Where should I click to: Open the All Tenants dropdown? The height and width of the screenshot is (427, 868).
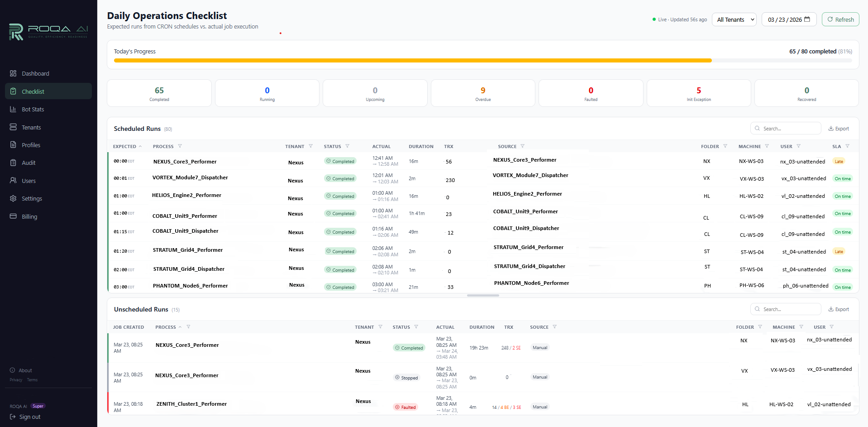(734, 19)
